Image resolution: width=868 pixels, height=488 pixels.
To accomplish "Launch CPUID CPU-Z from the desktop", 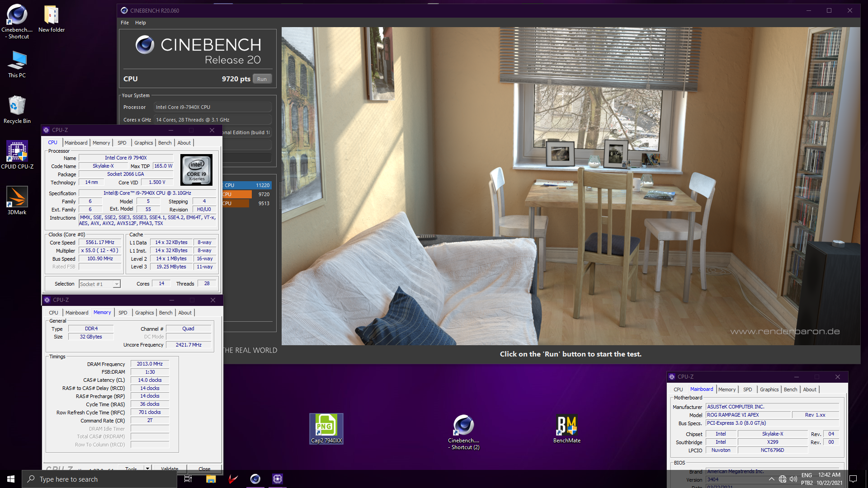I will [17, 155].
